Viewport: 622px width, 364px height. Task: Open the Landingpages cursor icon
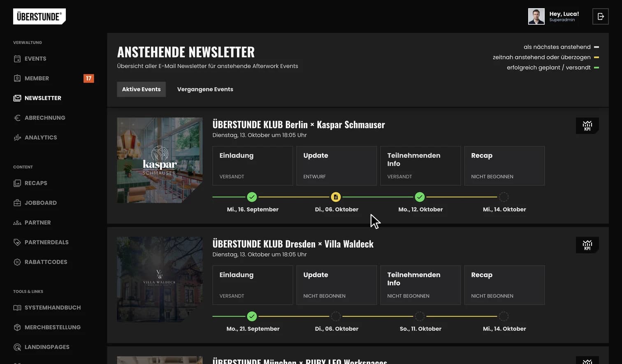pyautogui.click(x=17, y=347)
